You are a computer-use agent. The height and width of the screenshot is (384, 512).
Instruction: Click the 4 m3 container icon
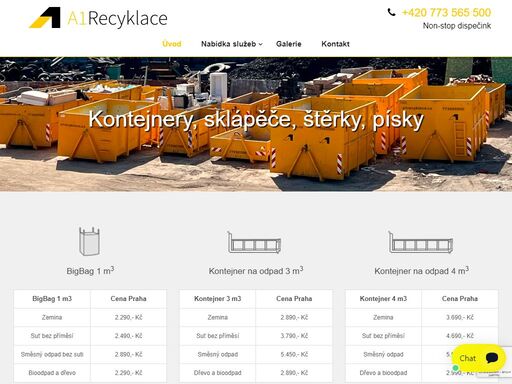coord(421,242)
